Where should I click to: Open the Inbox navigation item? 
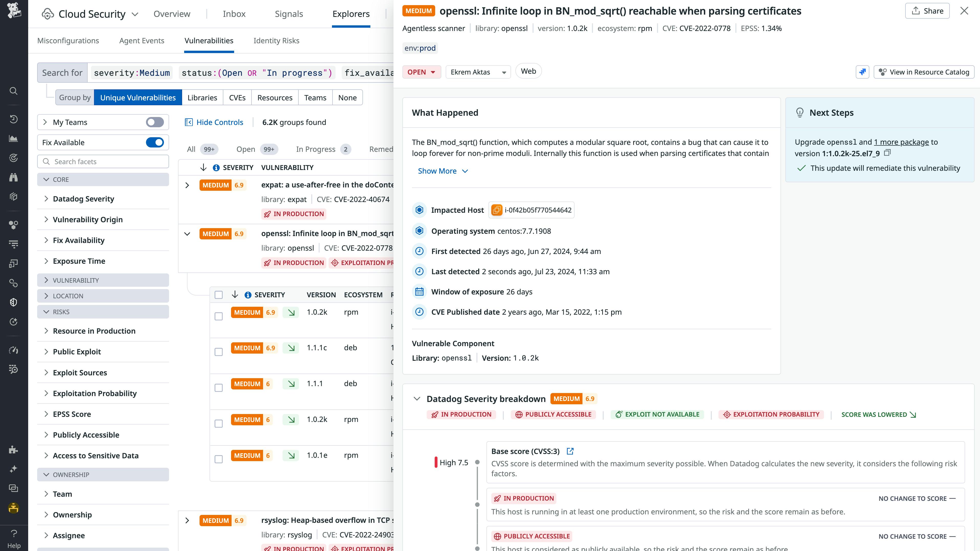(x=234, y=14)
